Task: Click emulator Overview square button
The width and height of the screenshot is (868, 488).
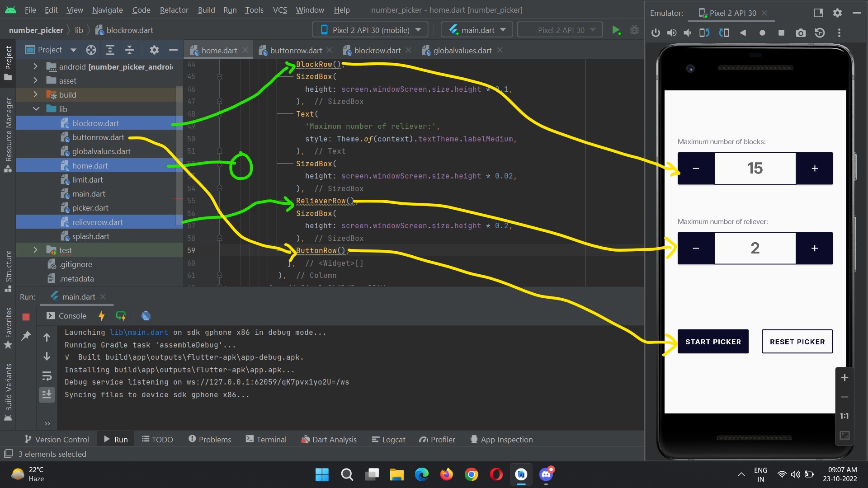Action: [781, 33]
